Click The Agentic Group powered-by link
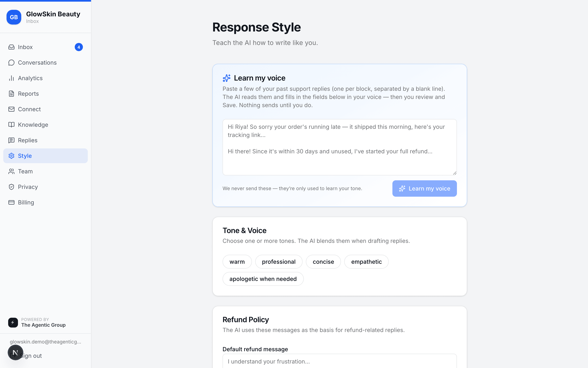The width and height of the screenshot is (588, 368). [37, 322]
